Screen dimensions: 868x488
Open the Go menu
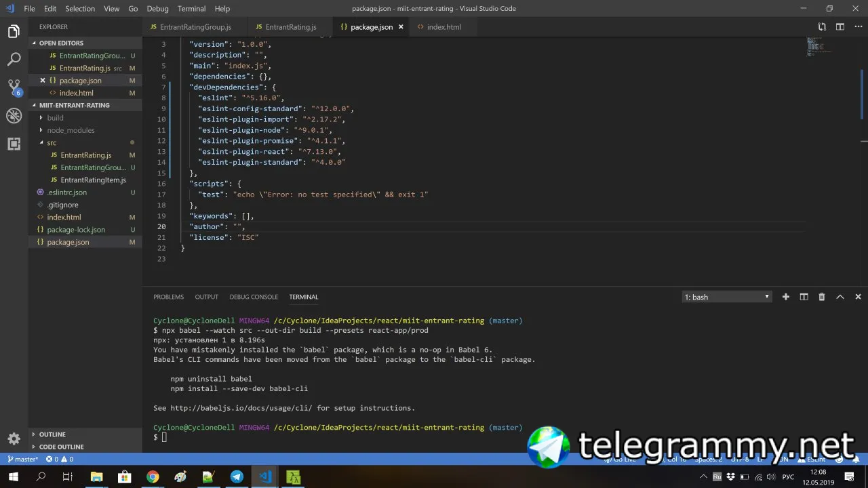pyautogui.click(x=133, y=9)
